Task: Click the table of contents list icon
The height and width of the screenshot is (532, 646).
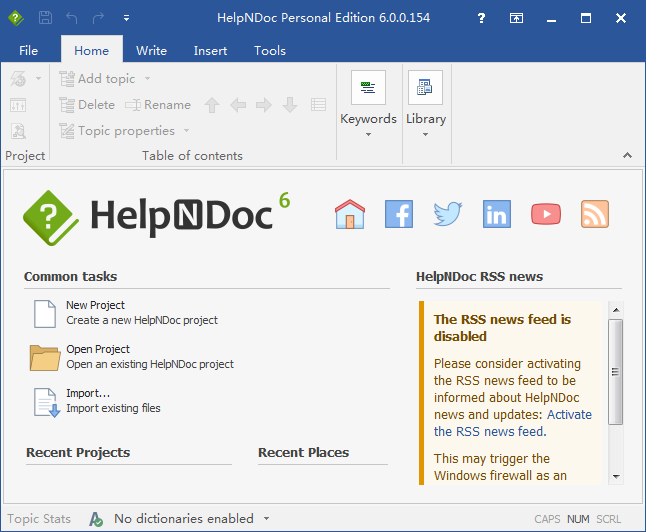Action: 318,105
